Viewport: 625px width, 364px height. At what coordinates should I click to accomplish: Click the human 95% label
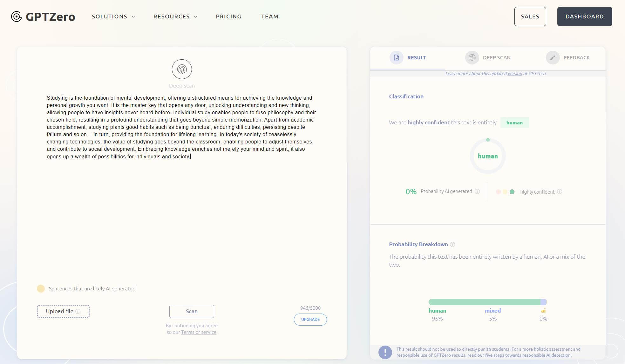(437, 314)
